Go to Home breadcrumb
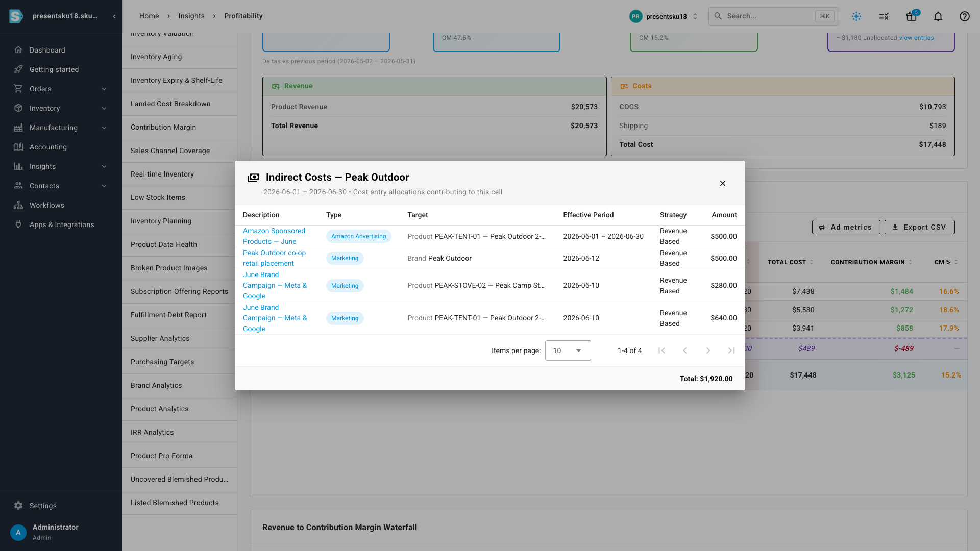The image size is (980, 551). 149,16
